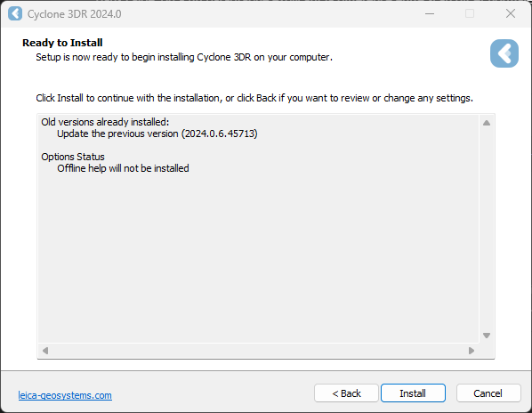Click the summary box down arrow
The height and width of the screenshot is (413, 532).
[487, 336]
